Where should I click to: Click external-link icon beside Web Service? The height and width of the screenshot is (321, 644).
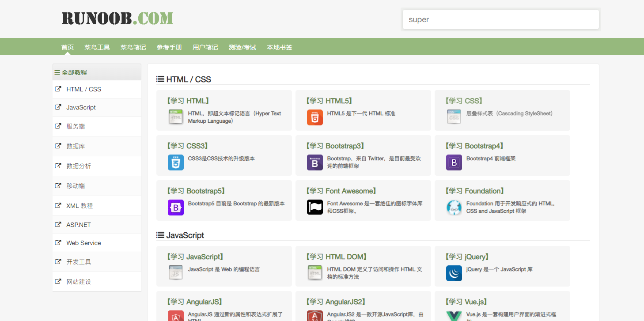(58, 242)
